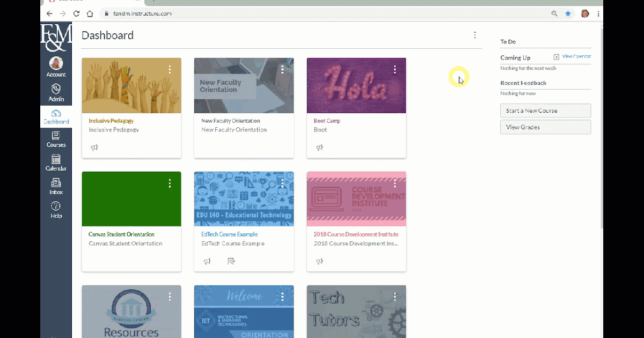The height and width of the screenshot is (338, 644).
Task: Click the Recent Feedback heading
Action: (x=523, y=83)
